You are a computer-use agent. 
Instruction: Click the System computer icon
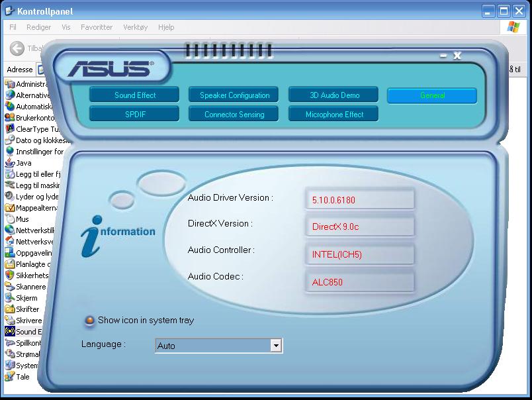point(10,365)
